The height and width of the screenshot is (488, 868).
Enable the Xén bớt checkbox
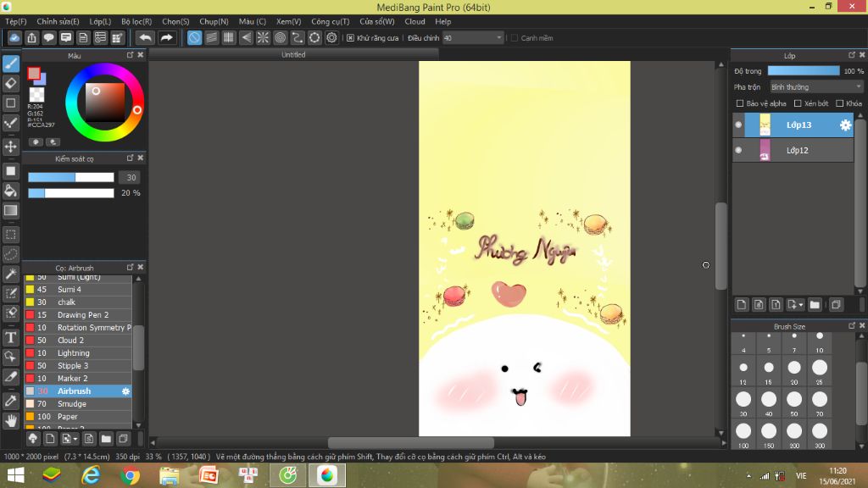point(798,103)
